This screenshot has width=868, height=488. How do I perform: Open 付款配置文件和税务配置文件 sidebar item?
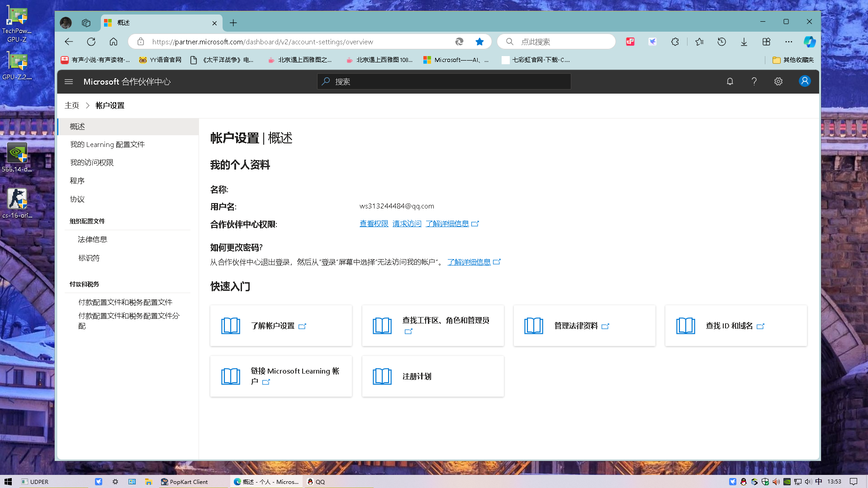point(125,302)
